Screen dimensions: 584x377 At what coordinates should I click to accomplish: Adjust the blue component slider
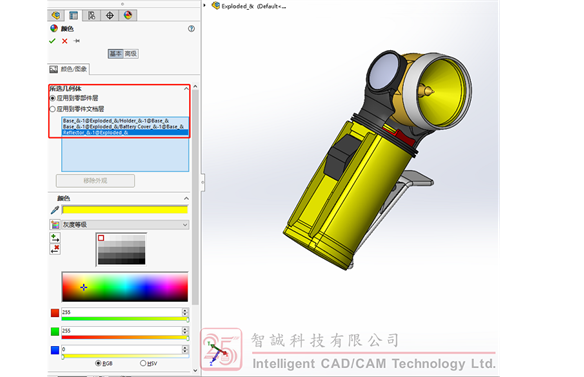pos(125,356)
